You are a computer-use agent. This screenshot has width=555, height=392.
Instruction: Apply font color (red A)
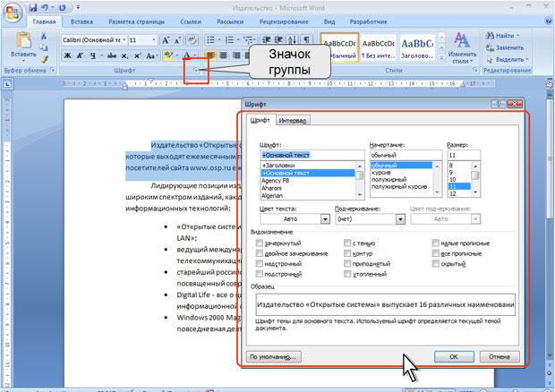pos(186,55)
